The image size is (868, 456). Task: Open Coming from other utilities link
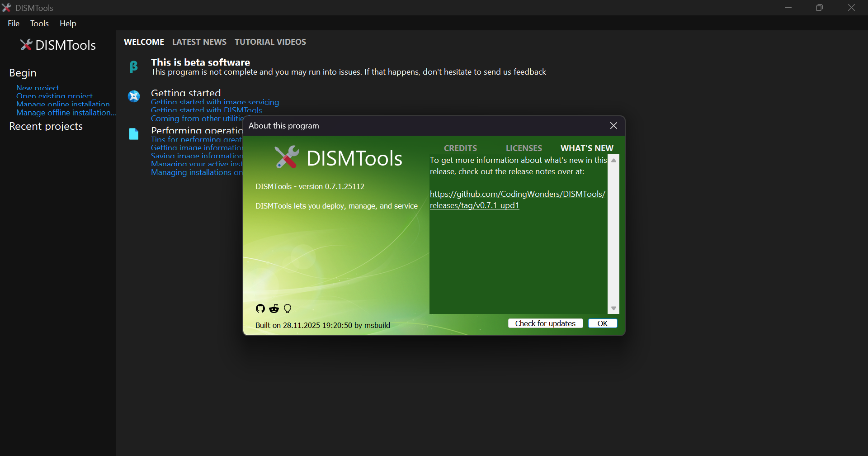point(197,119)
